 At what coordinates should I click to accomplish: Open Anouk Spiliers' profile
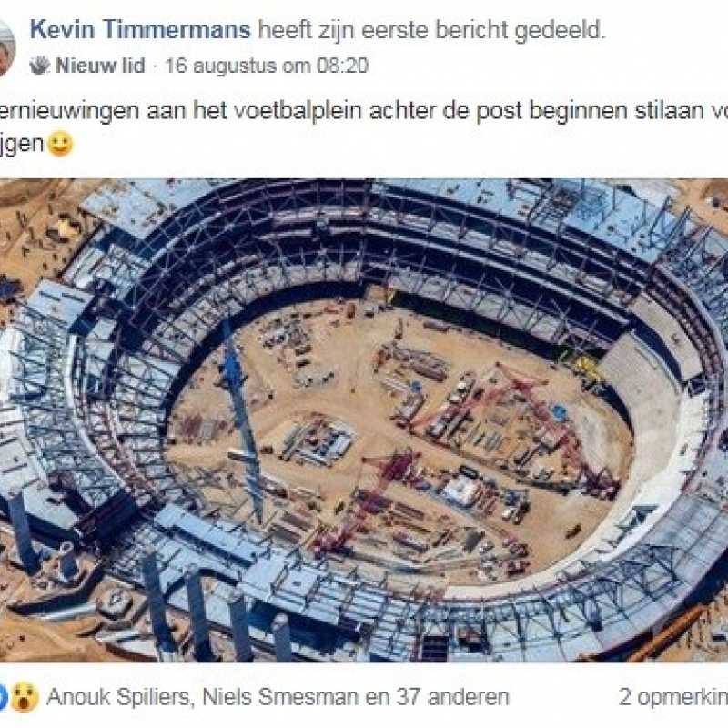click(x=118, y=697)
